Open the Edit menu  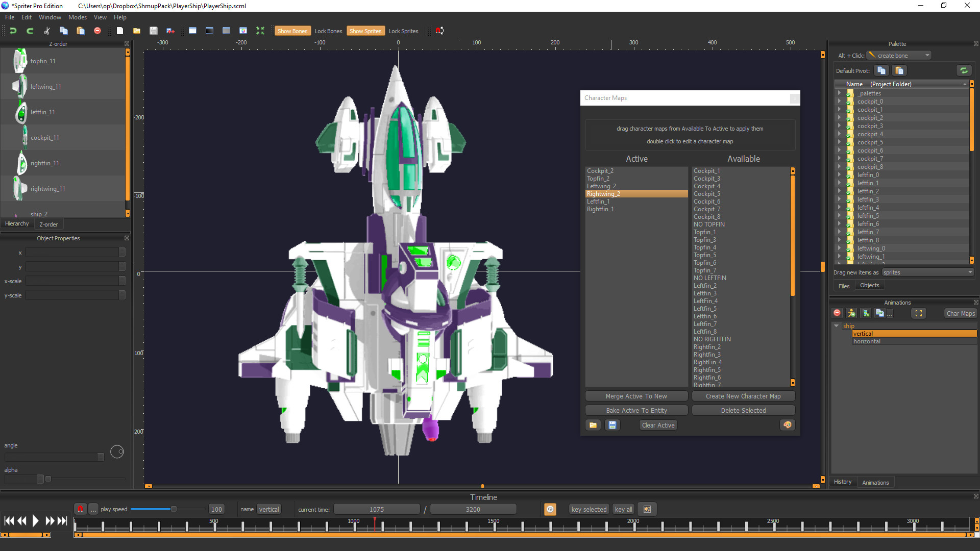(26, 17)
